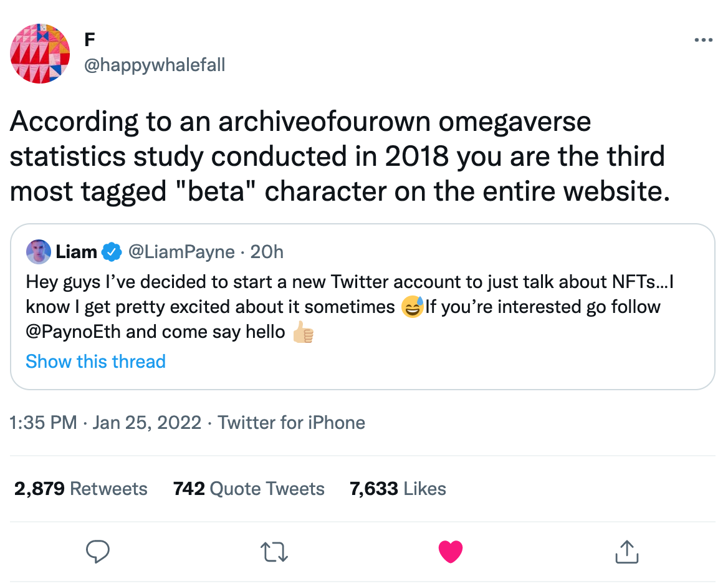Open the share options with the upload arrow icon
This screenshot has width=728, height=586.
coord(626,551)
